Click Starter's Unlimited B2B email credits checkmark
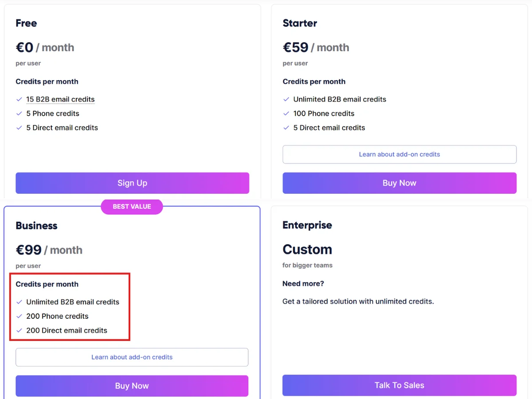The height and width of the screenshot is (399, 532). pos(286,99)
